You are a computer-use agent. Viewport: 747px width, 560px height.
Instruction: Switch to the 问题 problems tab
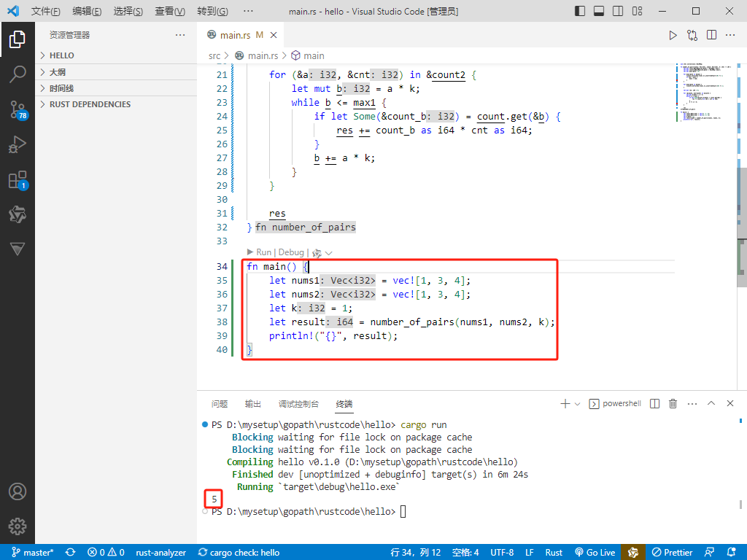pyautogui.click(x=220, y=404)
